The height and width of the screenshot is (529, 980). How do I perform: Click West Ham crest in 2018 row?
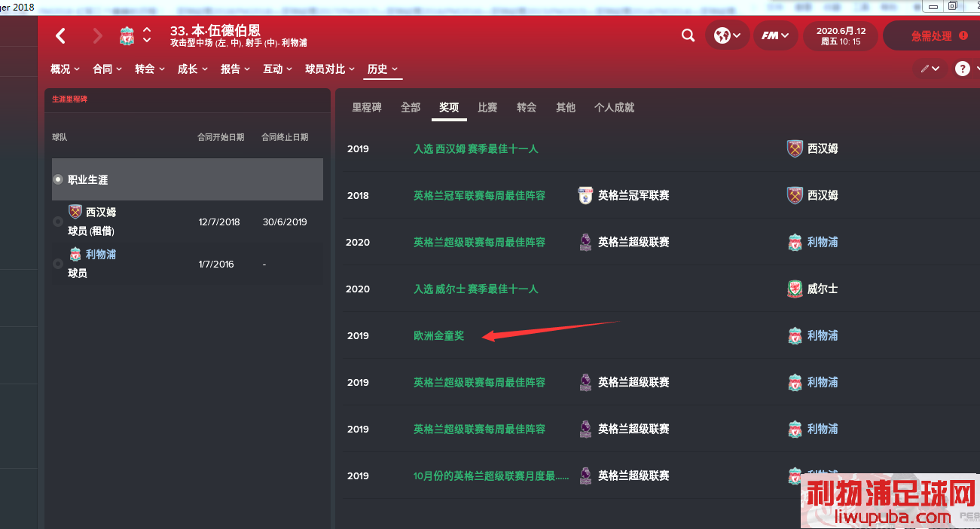tap(795, 195)
